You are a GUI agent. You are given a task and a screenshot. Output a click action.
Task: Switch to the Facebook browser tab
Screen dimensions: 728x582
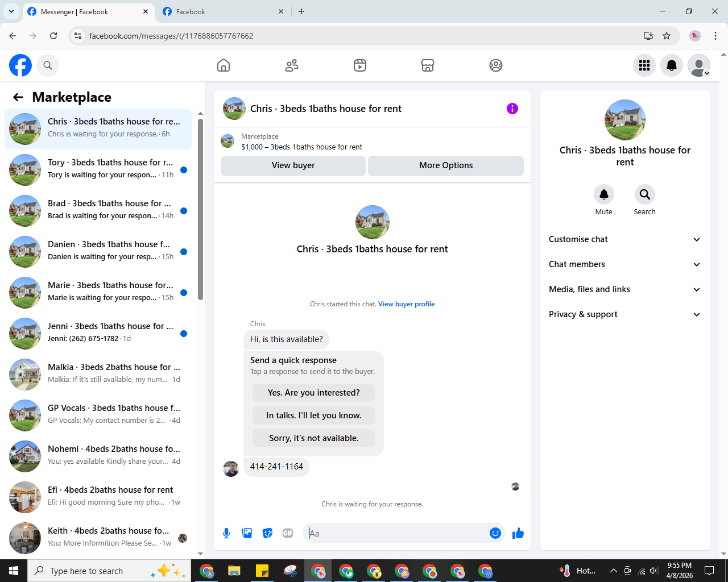coord(224,11)
